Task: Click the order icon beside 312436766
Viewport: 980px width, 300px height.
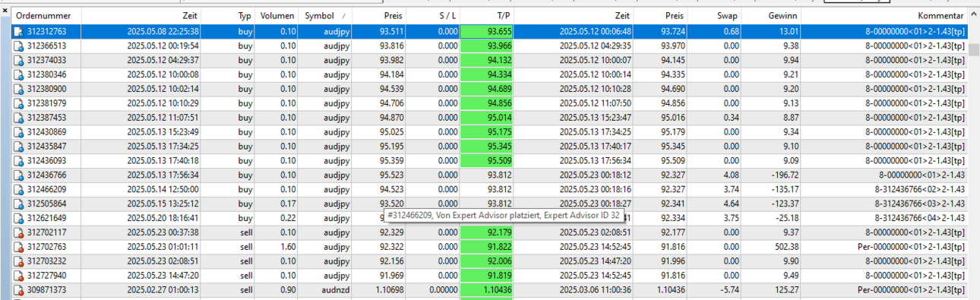Action: [x=18, y=175]
